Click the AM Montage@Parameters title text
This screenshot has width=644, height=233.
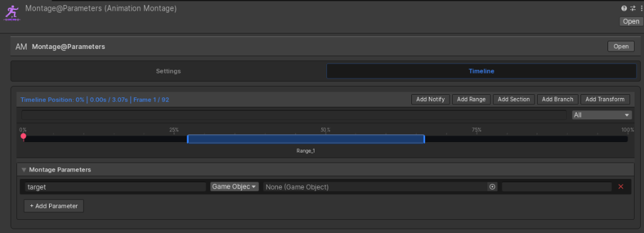point(60,46)
